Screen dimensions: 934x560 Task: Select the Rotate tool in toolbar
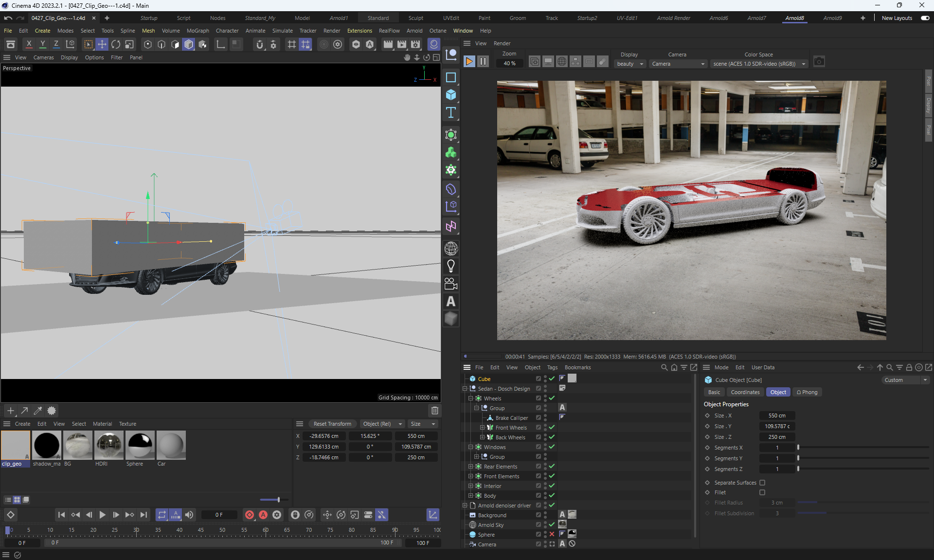pyautogui.click(x=116, y=44)
